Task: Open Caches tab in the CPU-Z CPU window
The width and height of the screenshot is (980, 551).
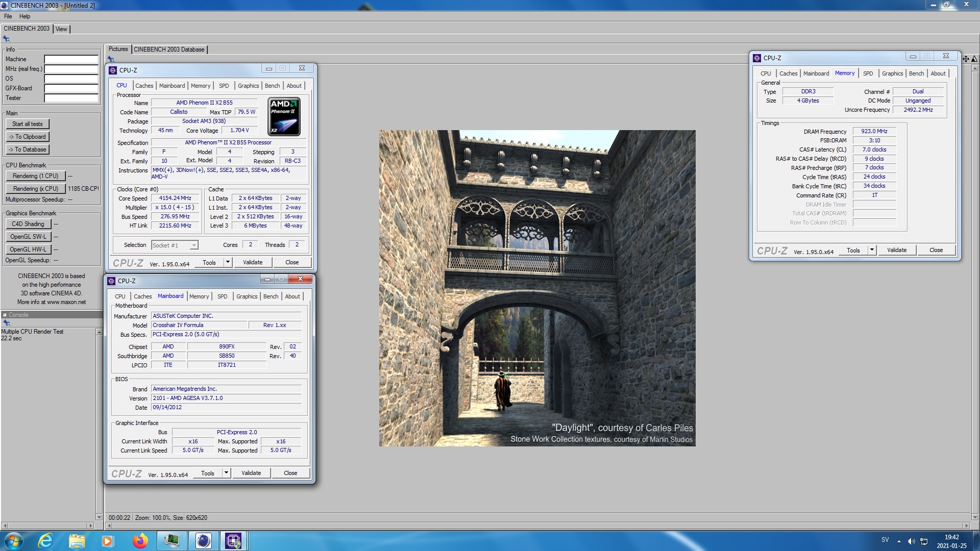Action: coord(144,86)
